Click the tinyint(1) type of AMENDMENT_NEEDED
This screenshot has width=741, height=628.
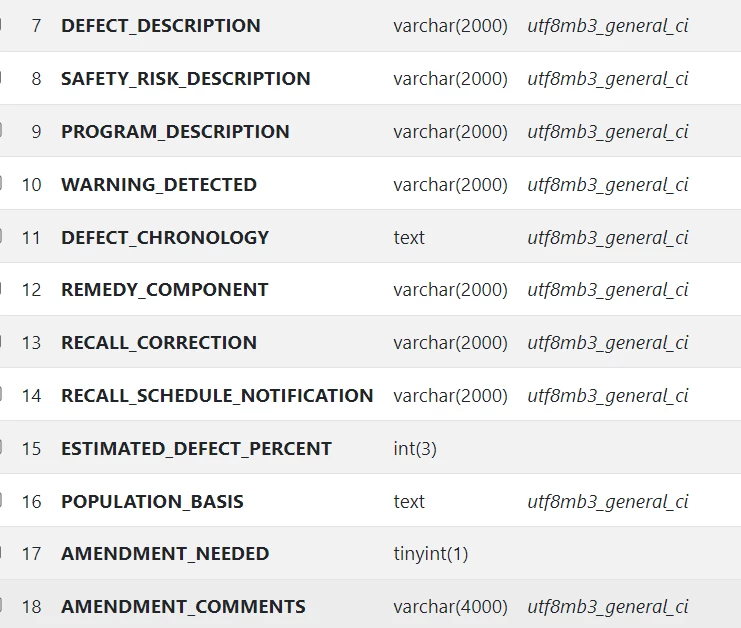[431, 553]
